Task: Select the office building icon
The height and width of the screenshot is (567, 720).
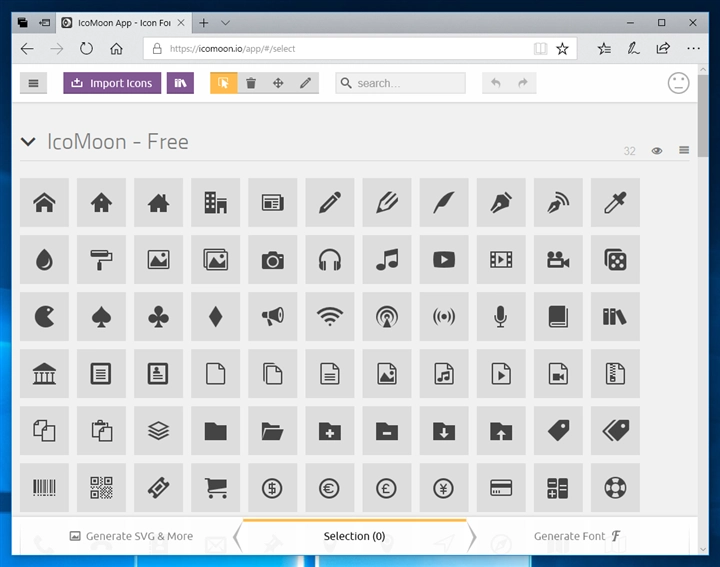Action: pos(215,202)
